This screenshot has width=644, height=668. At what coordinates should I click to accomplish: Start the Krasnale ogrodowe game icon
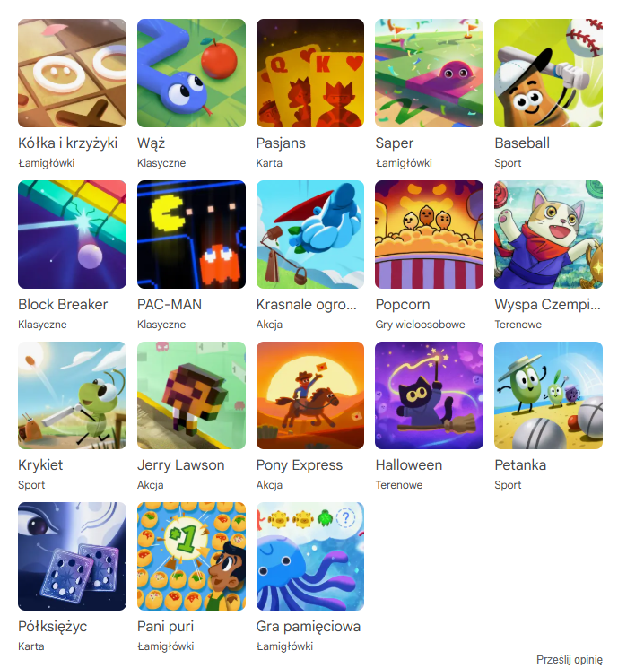coord(310,234)
